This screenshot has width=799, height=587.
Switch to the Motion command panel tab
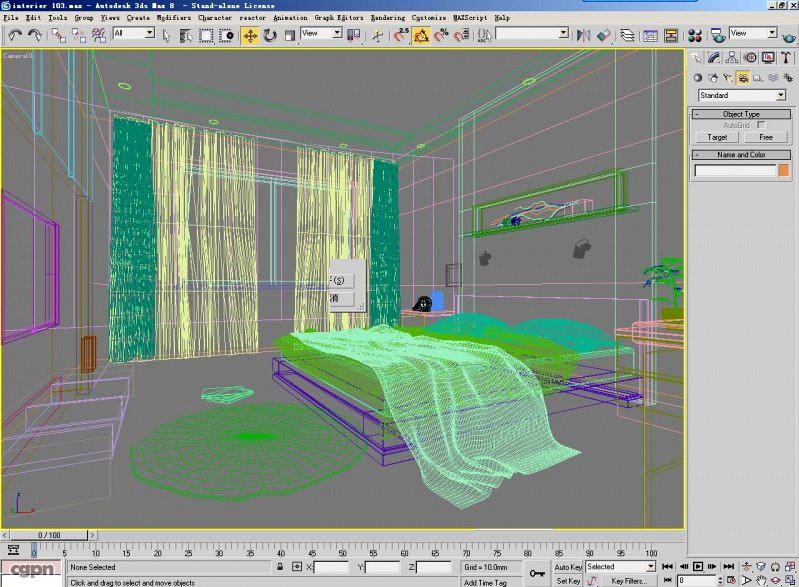pyautogui.click(x=750, y=58)
